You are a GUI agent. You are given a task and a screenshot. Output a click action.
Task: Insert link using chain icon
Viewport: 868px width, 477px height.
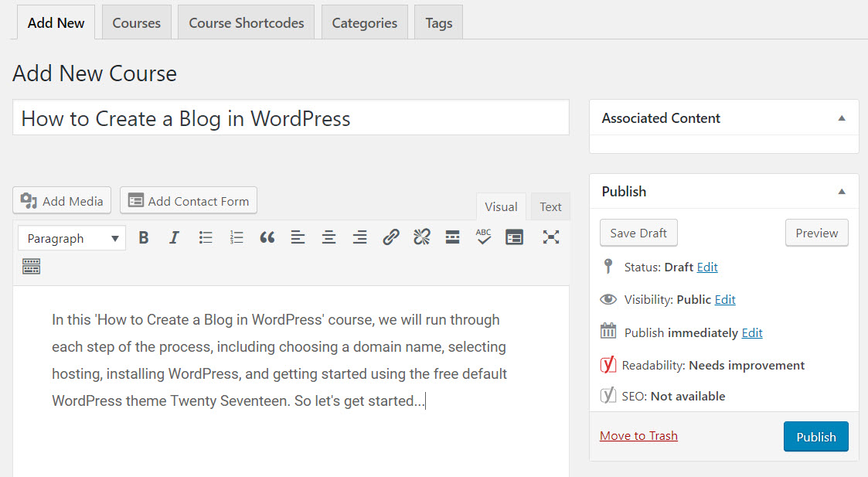pyautogui.click(x=391, y=237)
